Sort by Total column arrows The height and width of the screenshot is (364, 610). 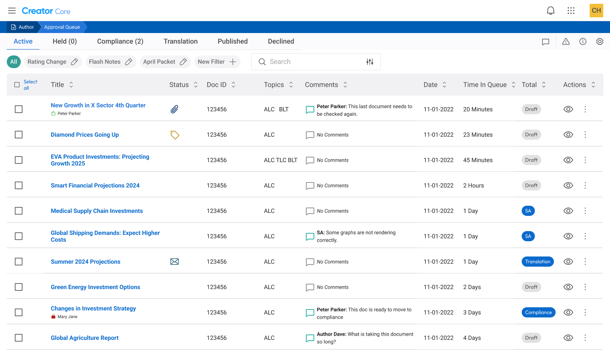click(544, 85)
